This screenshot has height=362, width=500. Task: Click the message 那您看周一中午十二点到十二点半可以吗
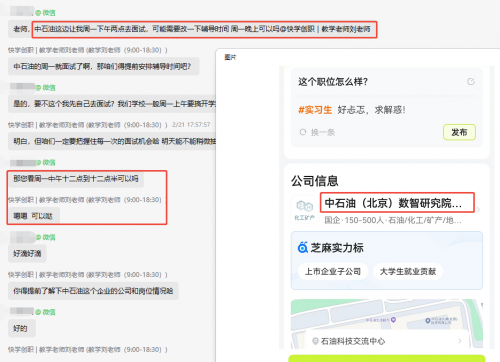pos(76,179)
